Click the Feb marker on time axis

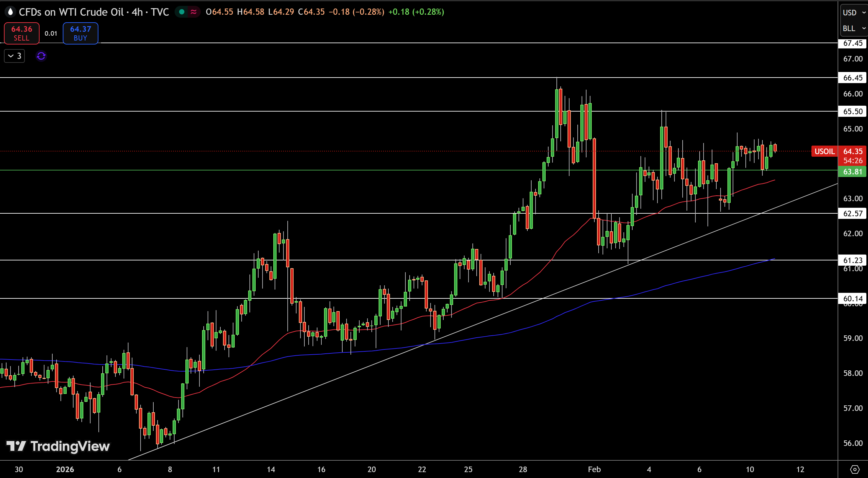pos(594,469)
